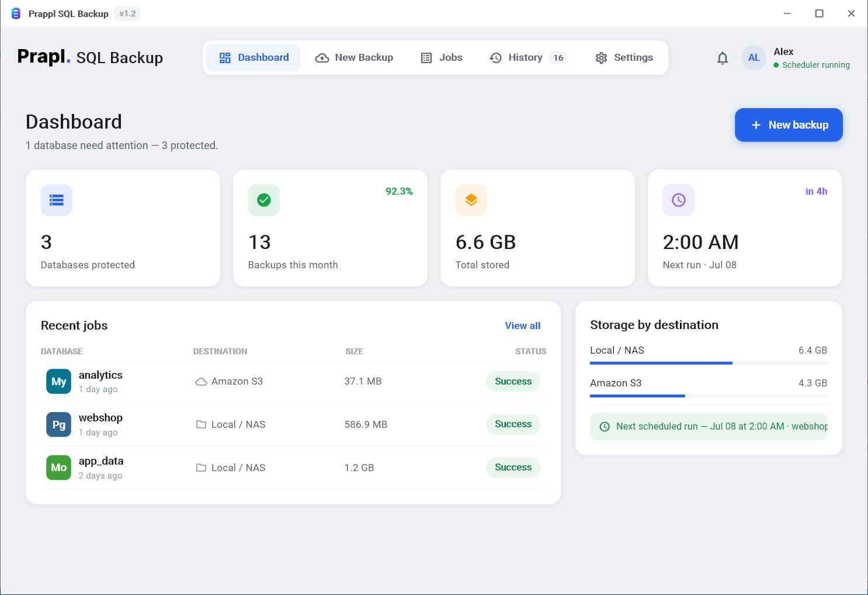Click Success status for app_data job
Screen dimensions: 868x595
513,468
